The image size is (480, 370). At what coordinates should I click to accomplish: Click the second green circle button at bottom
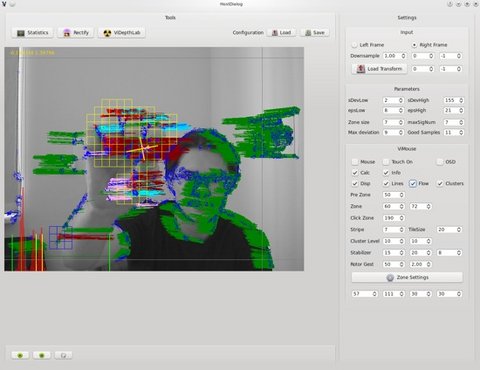pyautogui.click(x=42, y=355)
